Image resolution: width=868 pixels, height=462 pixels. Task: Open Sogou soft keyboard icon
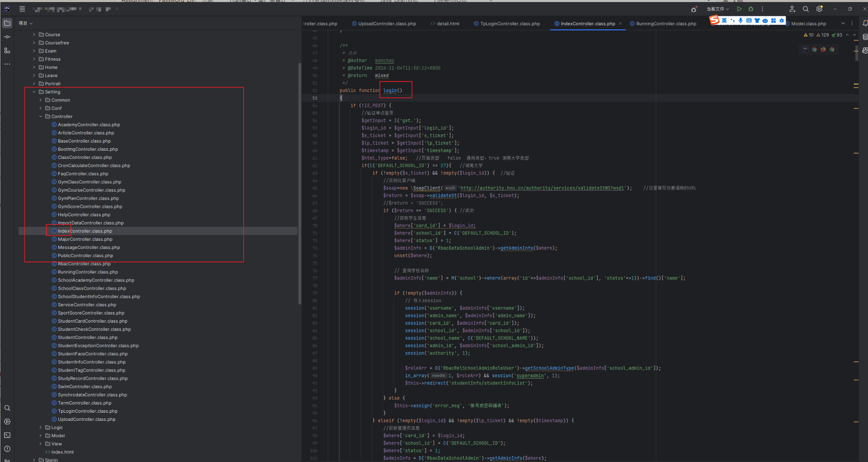(749, 20)
